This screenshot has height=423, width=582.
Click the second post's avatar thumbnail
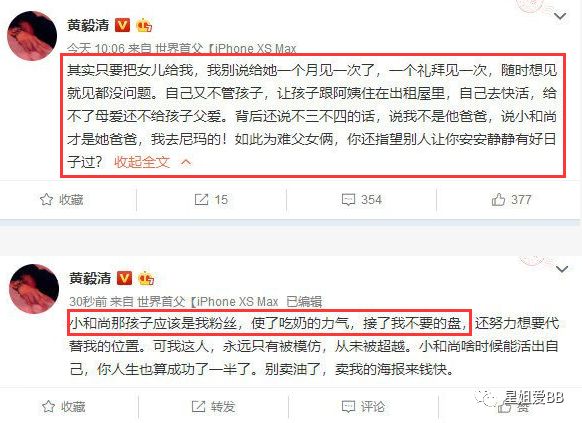click(x=34, y=289)
